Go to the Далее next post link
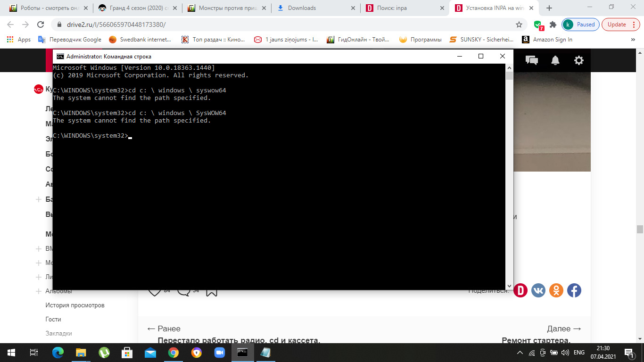644x362 pixels. tap(564, 329)
